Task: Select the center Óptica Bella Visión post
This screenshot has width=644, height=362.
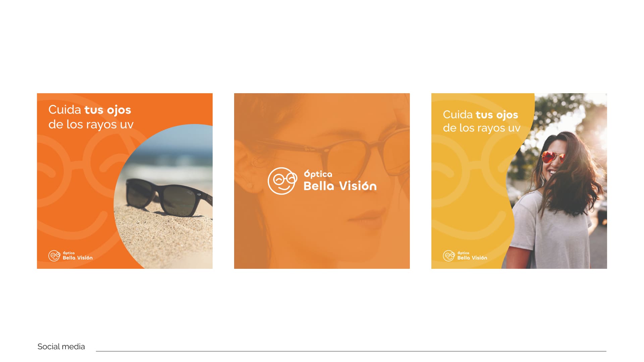Action: point(322,181)
